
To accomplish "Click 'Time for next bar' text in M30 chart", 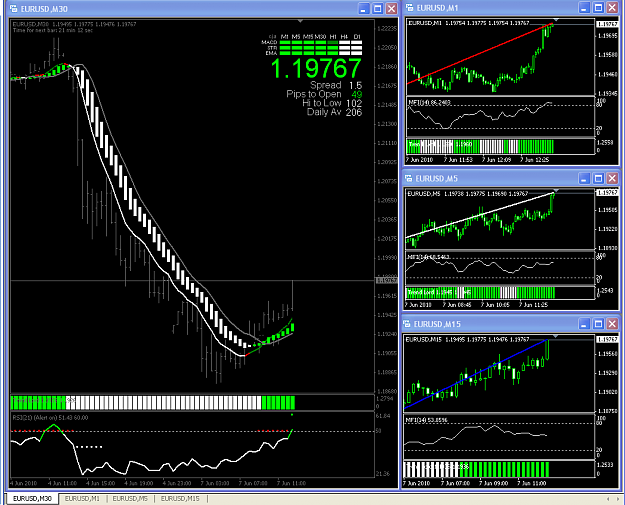I will pyautogui.click(x=53, y=30).
